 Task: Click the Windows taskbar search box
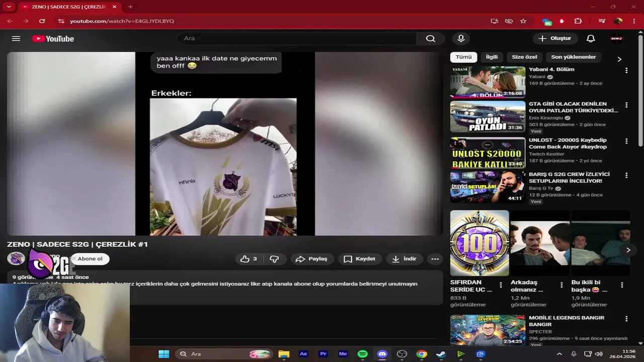224,354
